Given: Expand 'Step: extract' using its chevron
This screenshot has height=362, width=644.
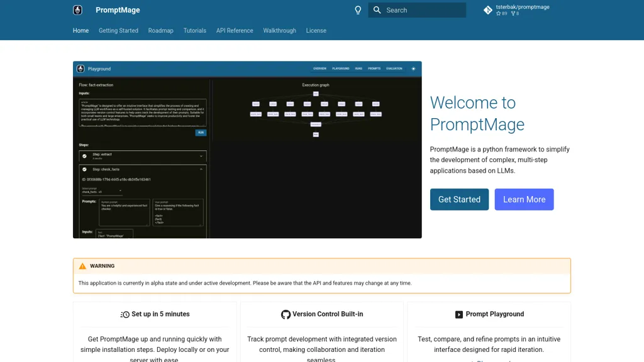Looking at the screenshot, I should pos(201,156).
